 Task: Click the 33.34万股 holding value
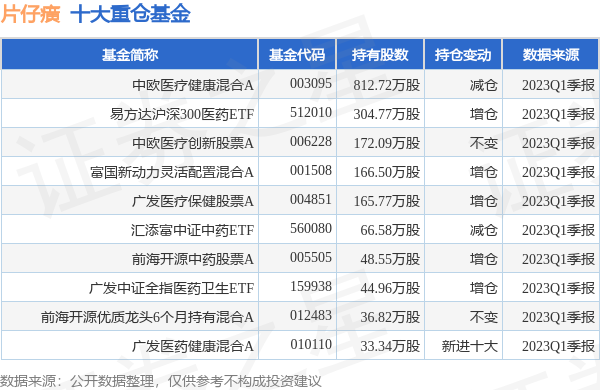point(390,346)
